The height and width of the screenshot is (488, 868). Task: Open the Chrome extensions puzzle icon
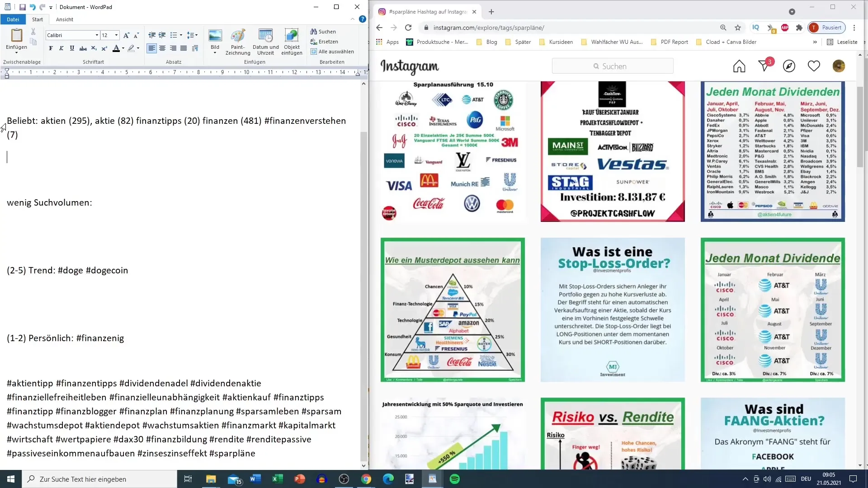point(799,28)
